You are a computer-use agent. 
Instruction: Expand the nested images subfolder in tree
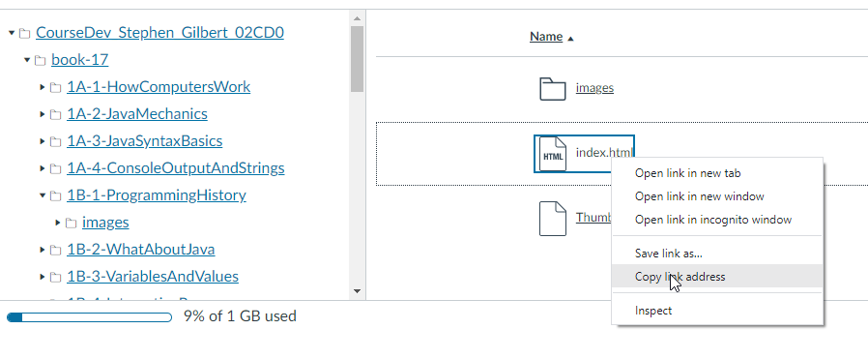58,223
